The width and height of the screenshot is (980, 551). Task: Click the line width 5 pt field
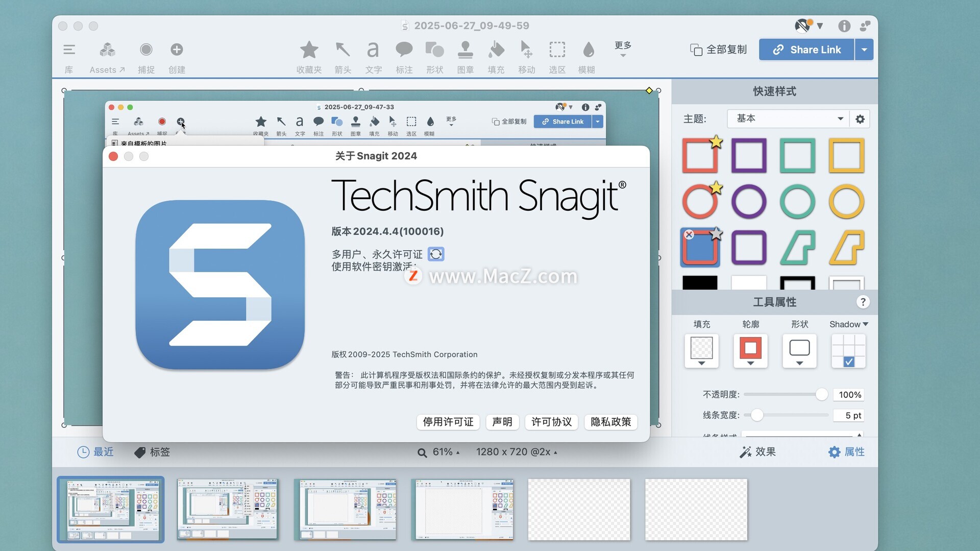(849, 415)
